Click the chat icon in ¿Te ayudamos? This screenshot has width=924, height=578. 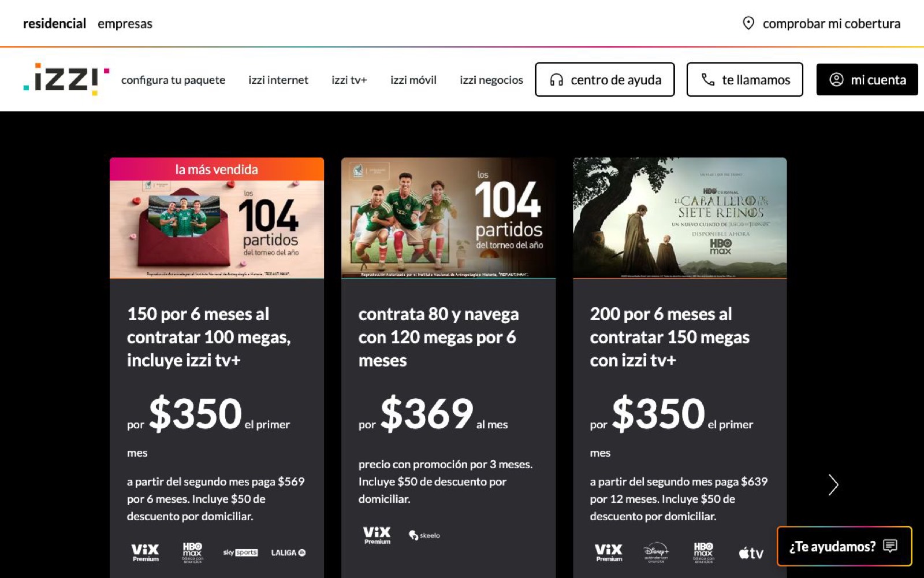pyautogui.click(x=890, y=546)
